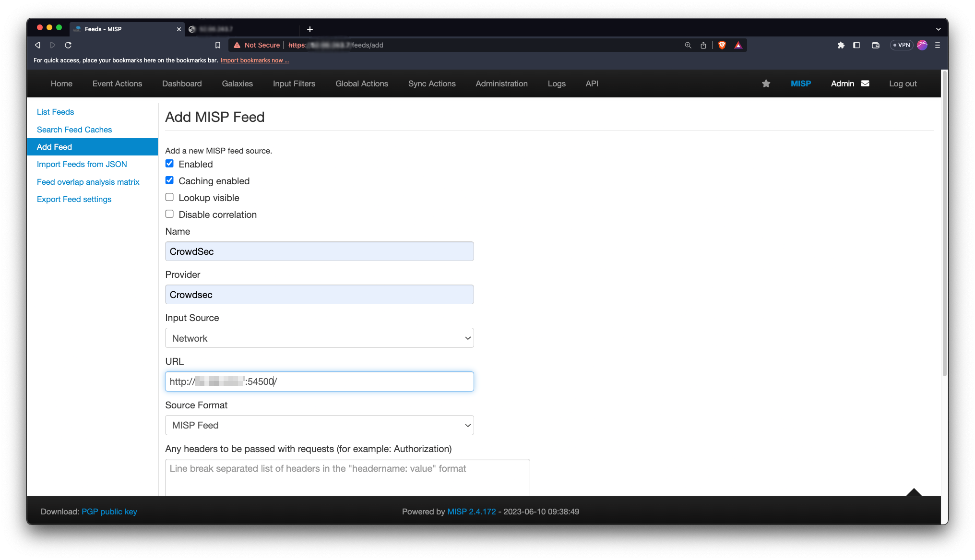
Task: Click the Name input field
Action: 320,251
